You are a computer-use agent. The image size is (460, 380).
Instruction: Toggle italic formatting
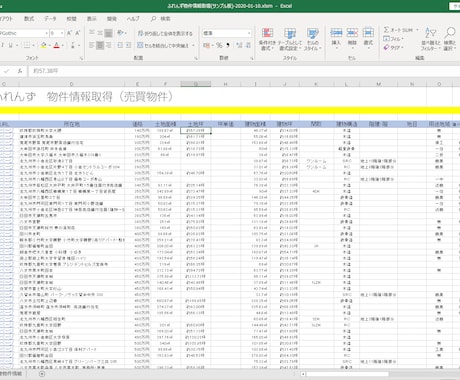pos(3,45)
